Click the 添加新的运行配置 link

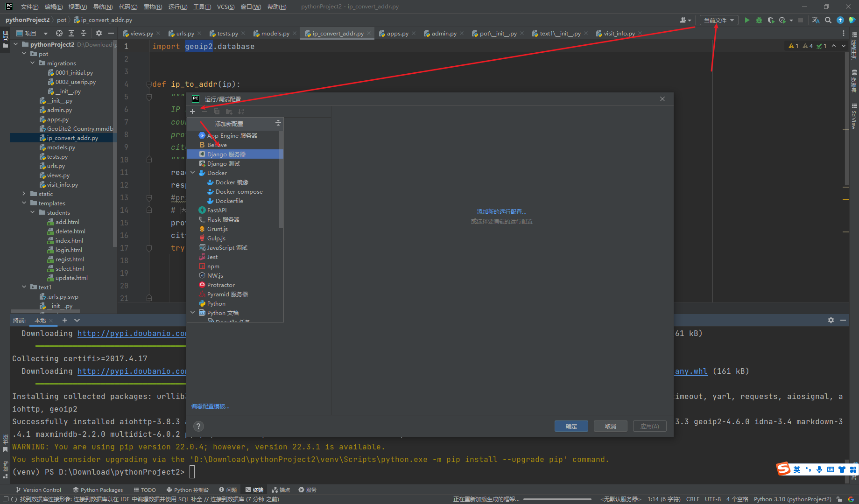pos(501,212)
